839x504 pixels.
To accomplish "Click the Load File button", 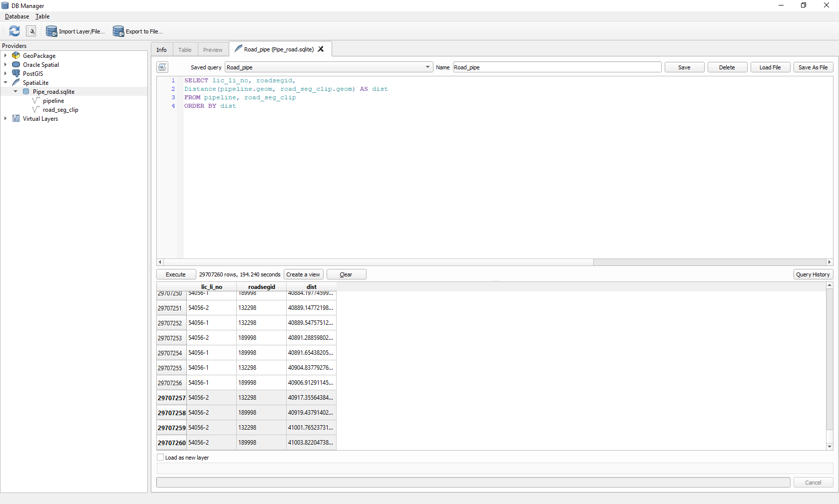I will tap(770, 67).
